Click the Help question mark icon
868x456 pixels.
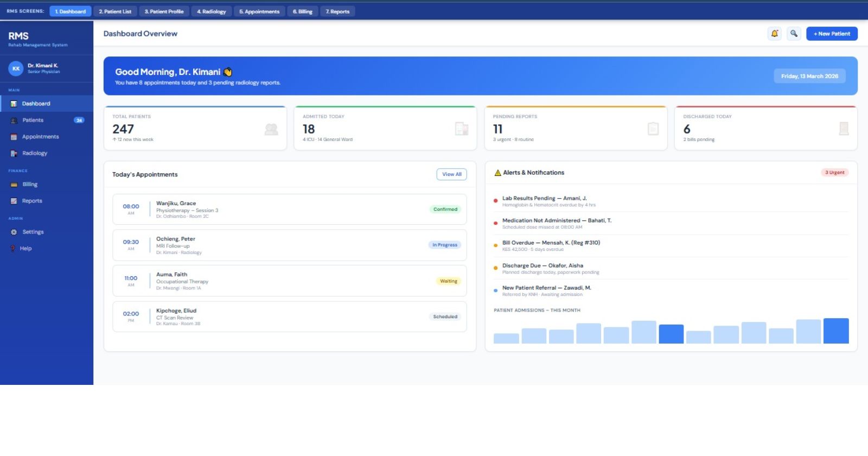[14, 249]
